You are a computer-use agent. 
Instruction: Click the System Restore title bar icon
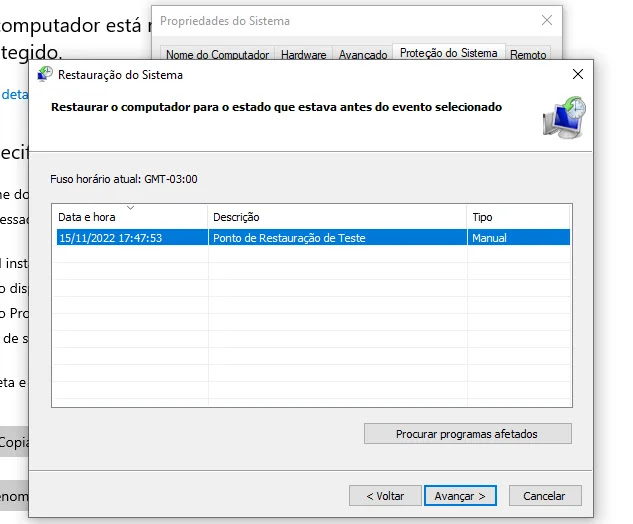point(44,74)
